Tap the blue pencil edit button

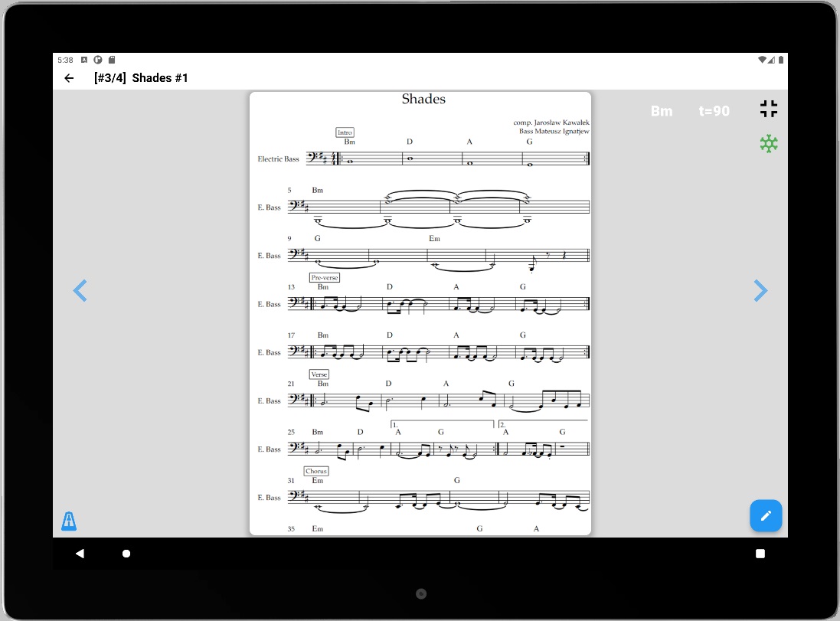[766, 515]
